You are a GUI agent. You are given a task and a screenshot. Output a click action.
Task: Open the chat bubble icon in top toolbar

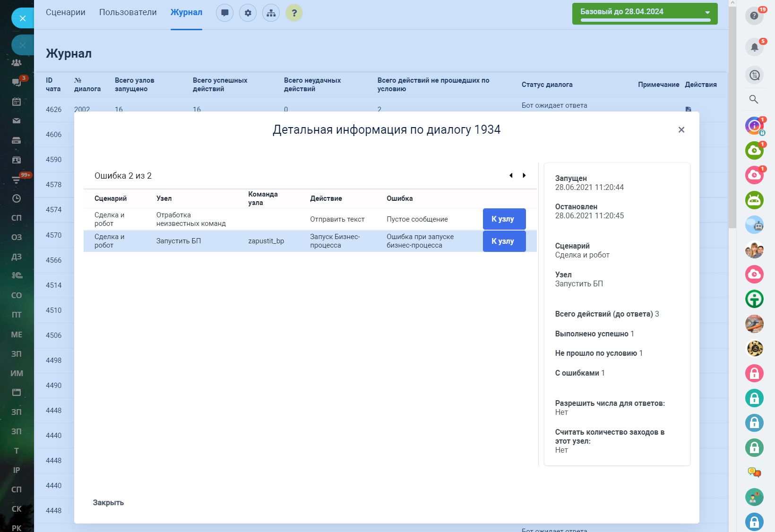tap(224, 13)
